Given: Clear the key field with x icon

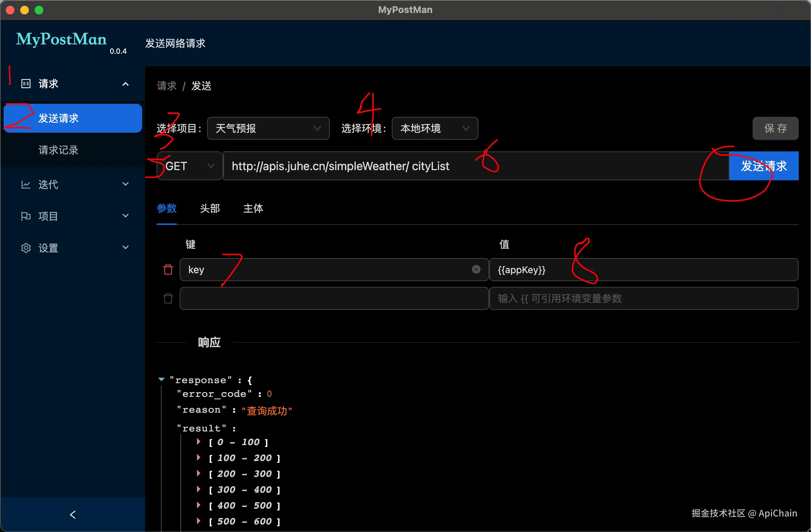Looking at the screenshot, I should point(476,269).
